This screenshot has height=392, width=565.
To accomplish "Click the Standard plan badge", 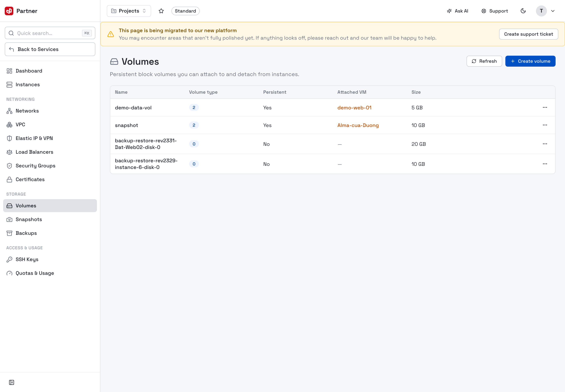I will [185, 11].
